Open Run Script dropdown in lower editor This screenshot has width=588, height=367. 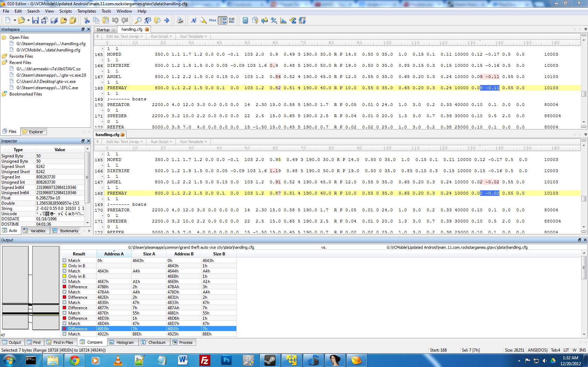(x=161, y=142)
